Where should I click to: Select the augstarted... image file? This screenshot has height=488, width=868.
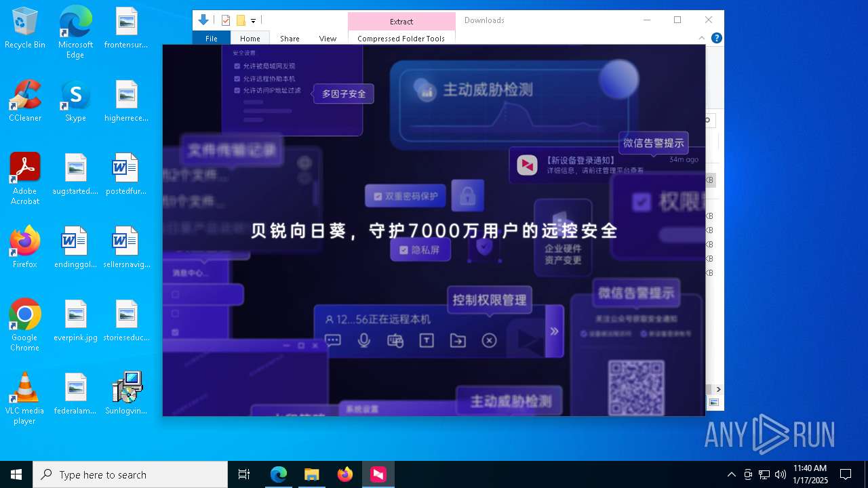point(75,175)
